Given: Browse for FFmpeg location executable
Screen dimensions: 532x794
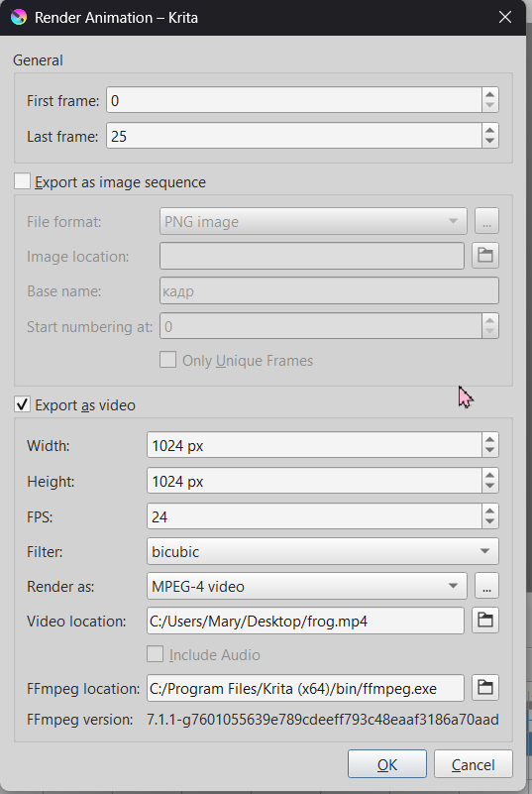Looking at the screenshot, I should (485, 688).
